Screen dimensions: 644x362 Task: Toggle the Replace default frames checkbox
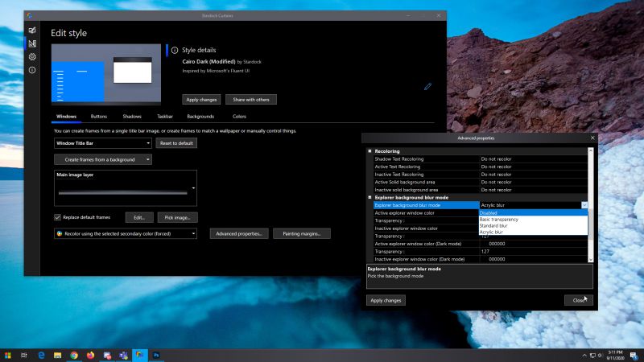tap(58, 217)
